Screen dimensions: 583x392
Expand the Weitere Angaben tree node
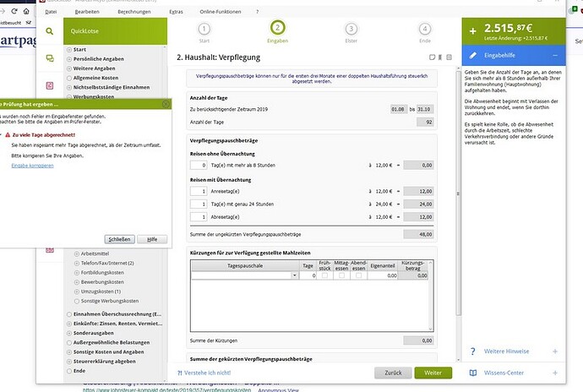[69, 68]
